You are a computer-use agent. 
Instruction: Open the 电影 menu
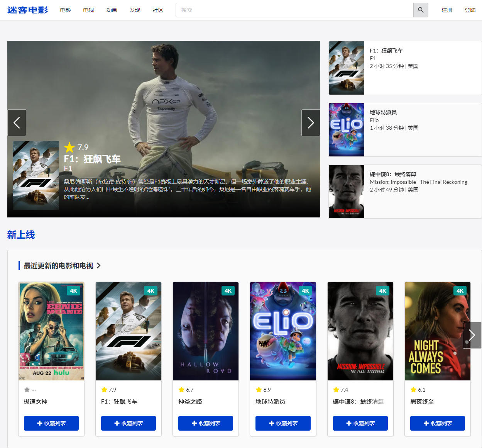click(65, 10)
